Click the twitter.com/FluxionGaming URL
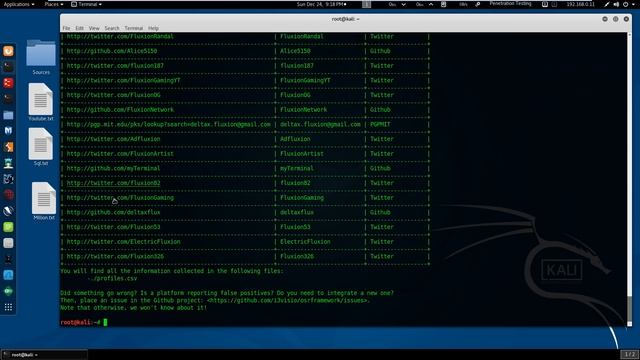 [x=120, y=198]
